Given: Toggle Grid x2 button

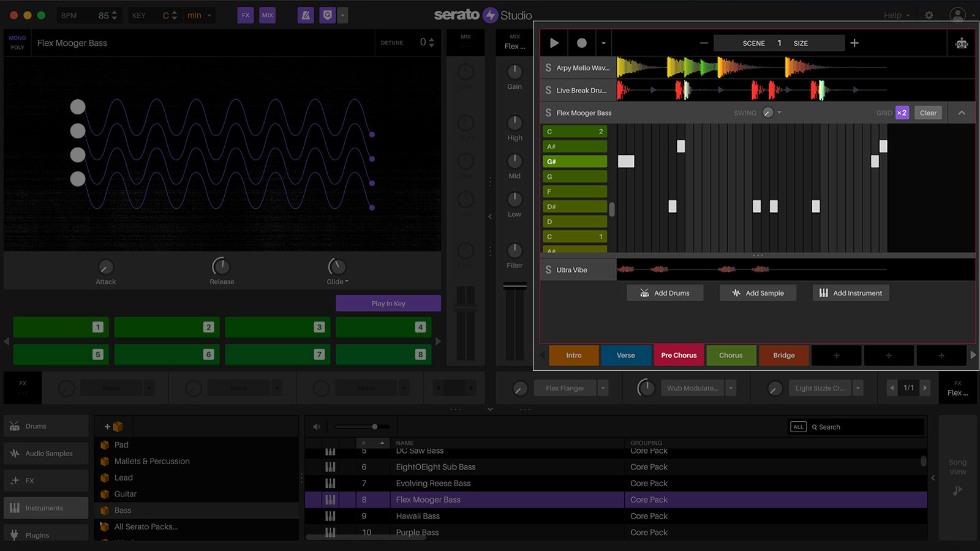Looking at the screenshot, I should (x=902, y=113).
